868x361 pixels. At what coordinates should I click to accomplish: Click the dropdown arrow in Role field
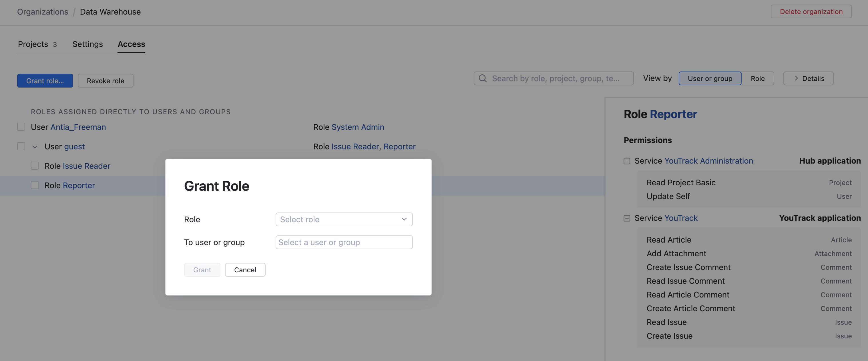pyautogui.click(x=404, y=219)
